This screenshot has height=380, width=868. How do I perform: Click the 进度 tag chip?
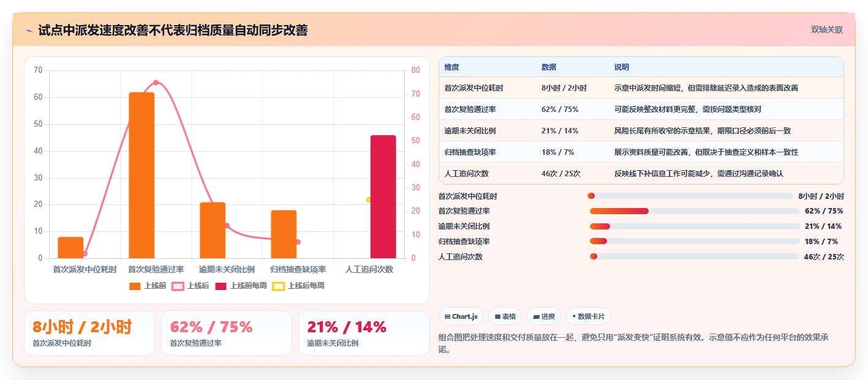point(544,316)
